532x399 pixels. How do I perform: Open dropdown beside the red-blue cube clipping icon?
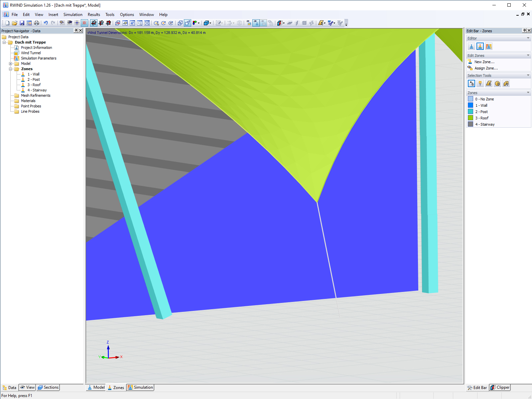284,23
